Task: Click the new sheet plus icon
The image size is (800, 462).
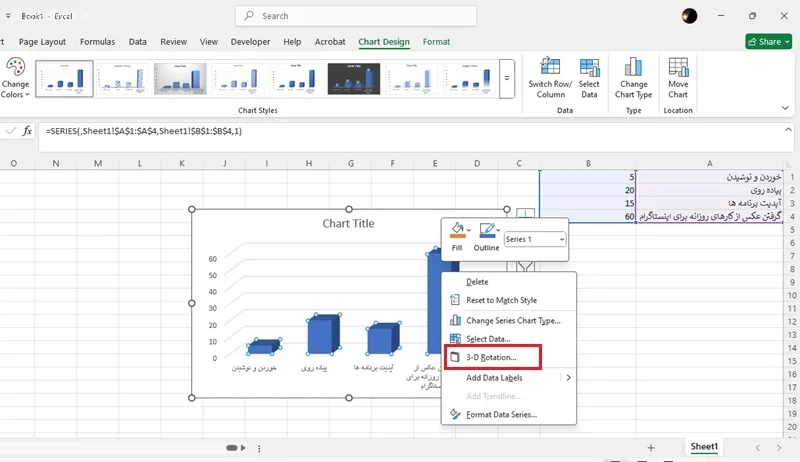Action: 651,447
